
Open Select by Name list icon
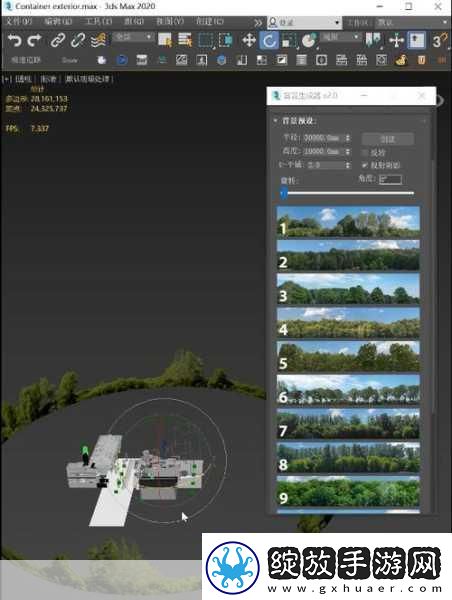click(185, 40)
